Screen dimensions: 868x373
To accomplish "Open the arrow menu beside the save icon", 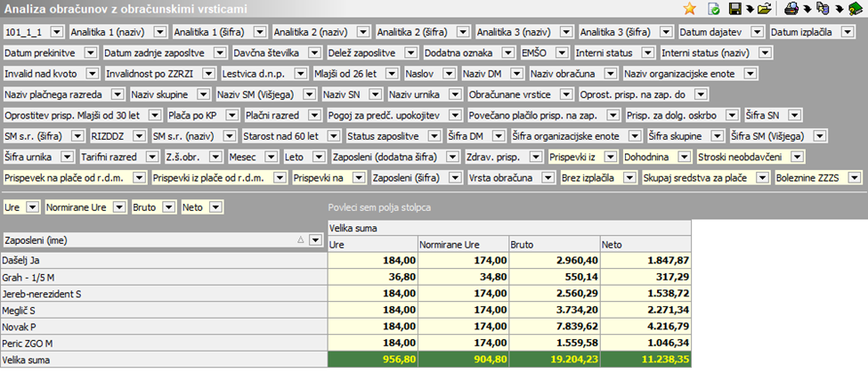I will pos(749,10).
